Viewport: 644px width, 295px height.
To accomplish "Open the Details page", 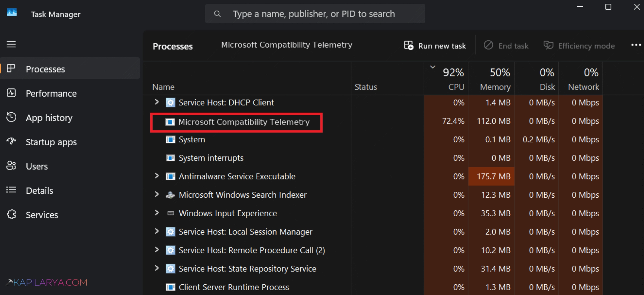I will click(x=70, y=190).
